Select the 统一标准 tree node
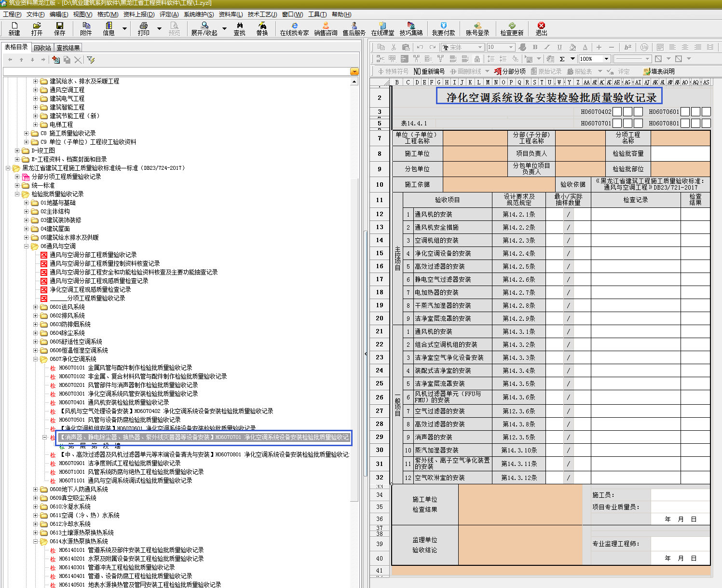This screenshot has width=722, height=588. 43,185
